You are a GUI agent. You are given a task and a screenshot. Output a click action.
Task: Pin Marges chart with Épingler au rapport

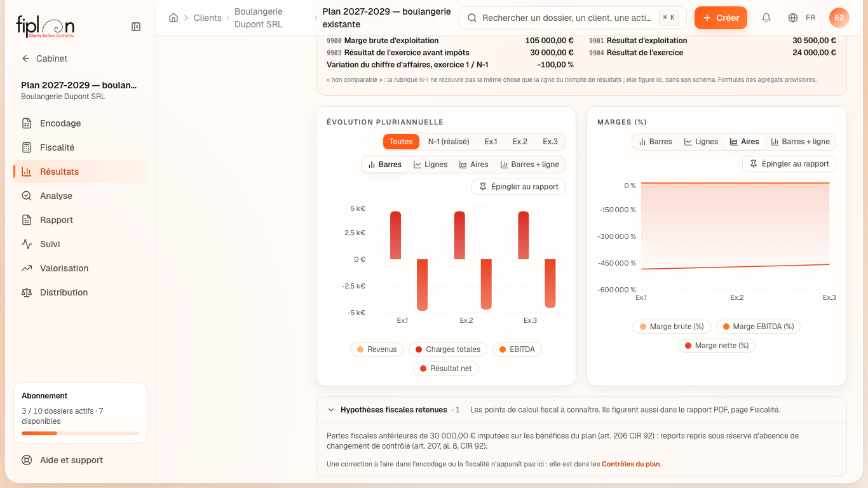pyautogui.click(x=789, y=164)
